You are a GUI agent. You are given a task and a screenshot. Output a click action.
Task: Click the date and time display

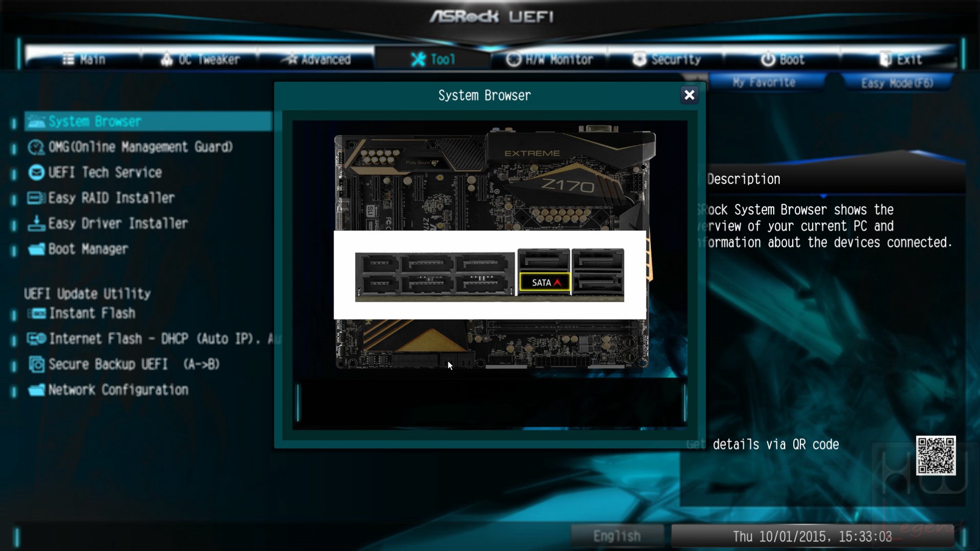812,536
